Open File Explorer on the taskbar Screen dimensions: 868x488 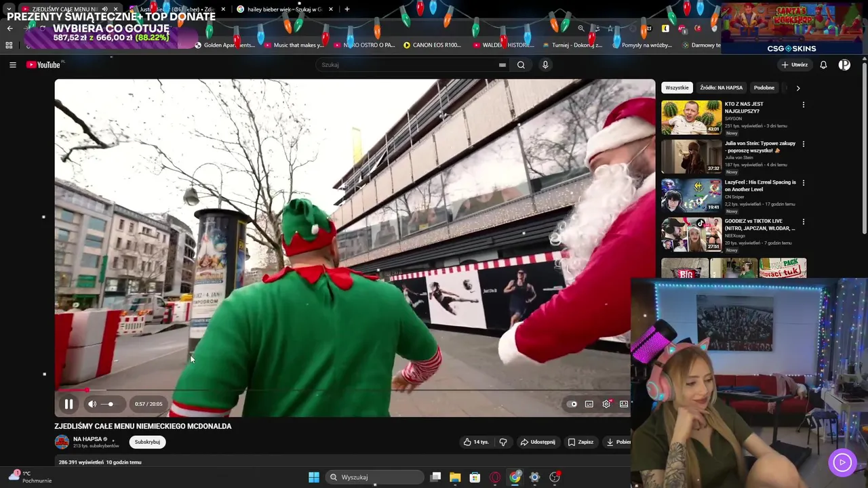(455, 477)
